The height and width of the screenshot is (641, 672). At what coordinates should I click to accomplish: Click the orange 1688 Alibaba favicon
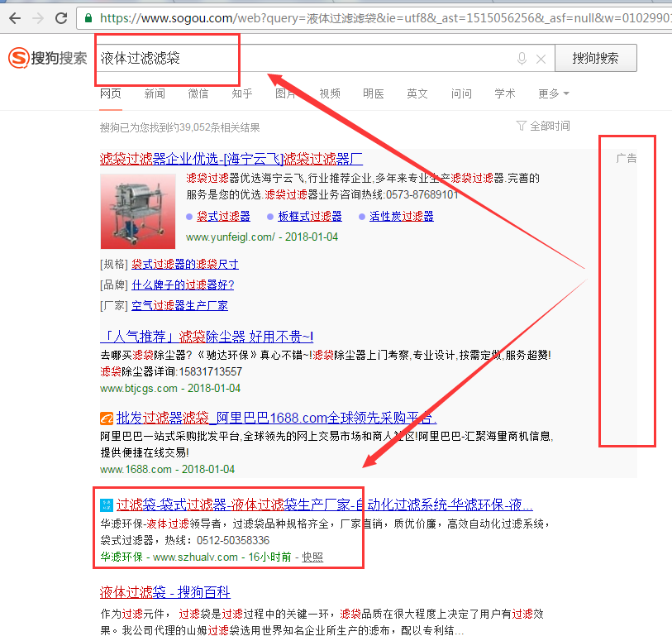pyautogui.click(x=106, y=418)
